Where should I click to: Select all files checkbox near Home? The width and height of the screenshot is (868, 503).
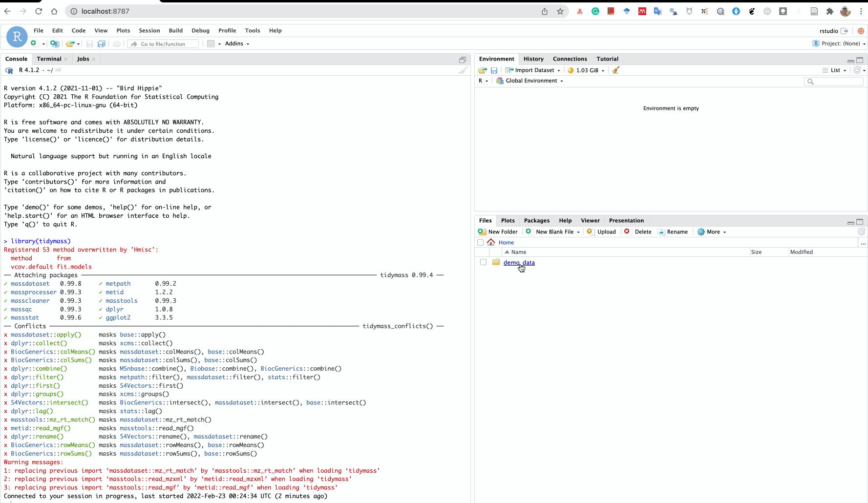pyautogui.click(x=480, y=243)
